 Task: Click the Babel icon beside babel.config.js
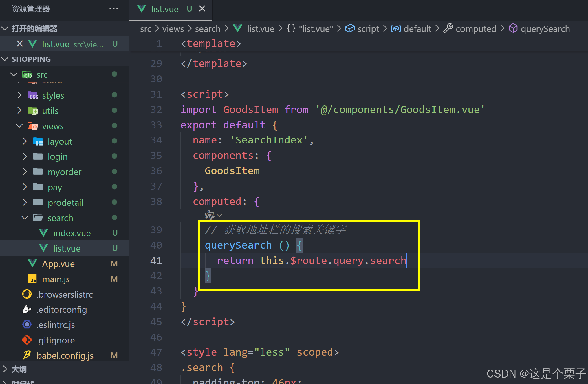pos(27,355)
